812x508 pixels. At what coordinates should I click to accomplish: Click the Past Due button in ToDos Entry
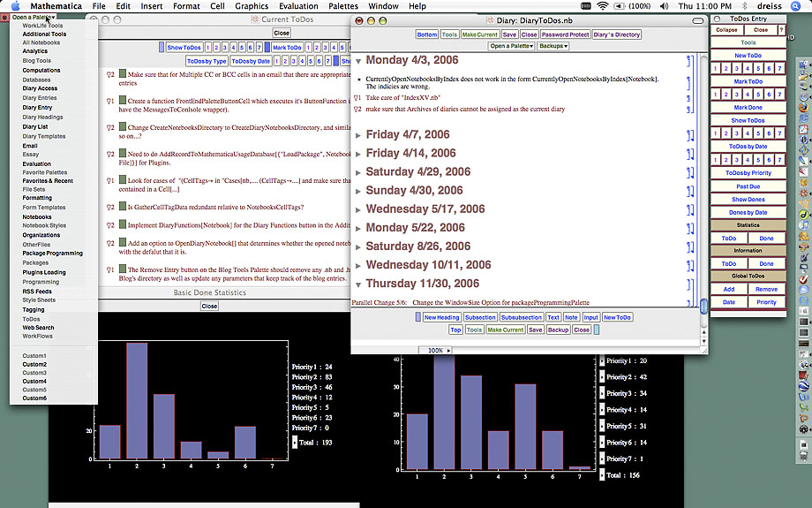point(748,186)
